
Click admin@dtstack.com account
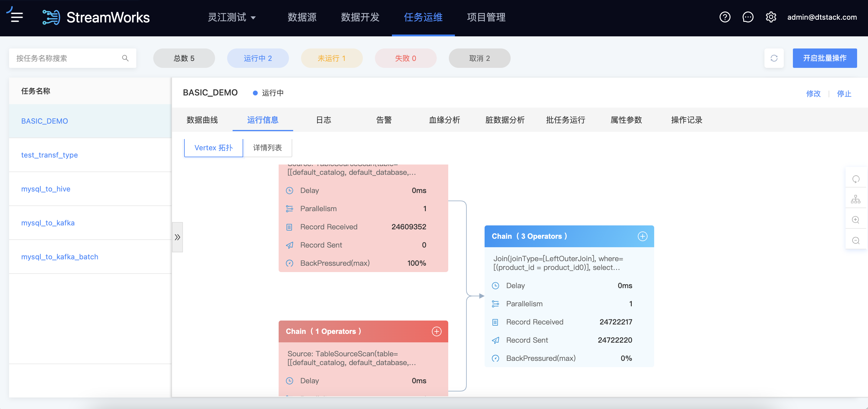pos(822,17)
